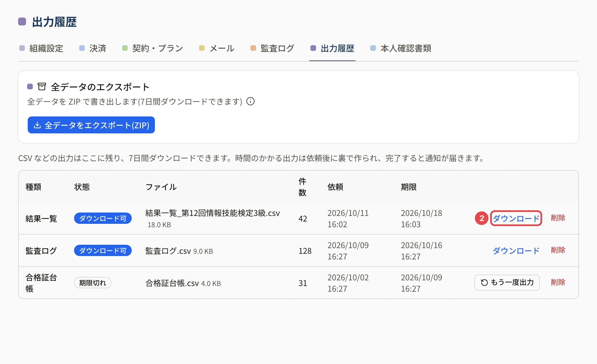Download the 結果一覧 csv file

click(516, 218)
